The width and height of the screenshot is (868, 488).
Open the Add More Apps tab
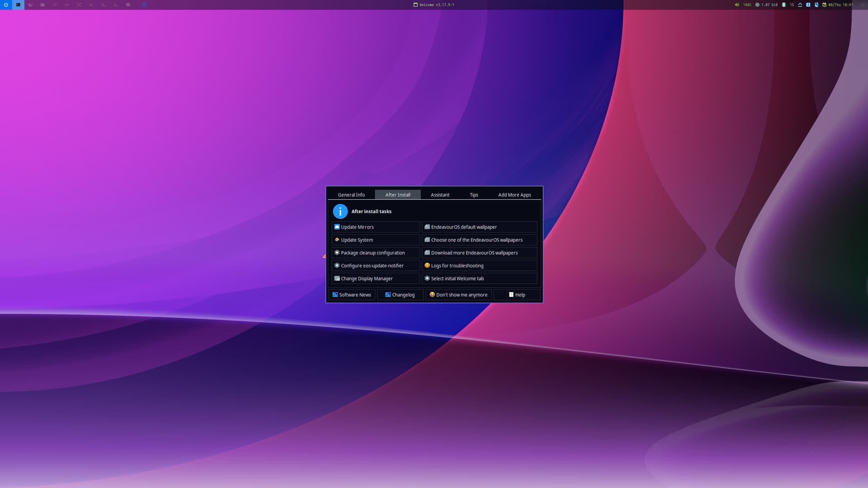coord(514,194)
